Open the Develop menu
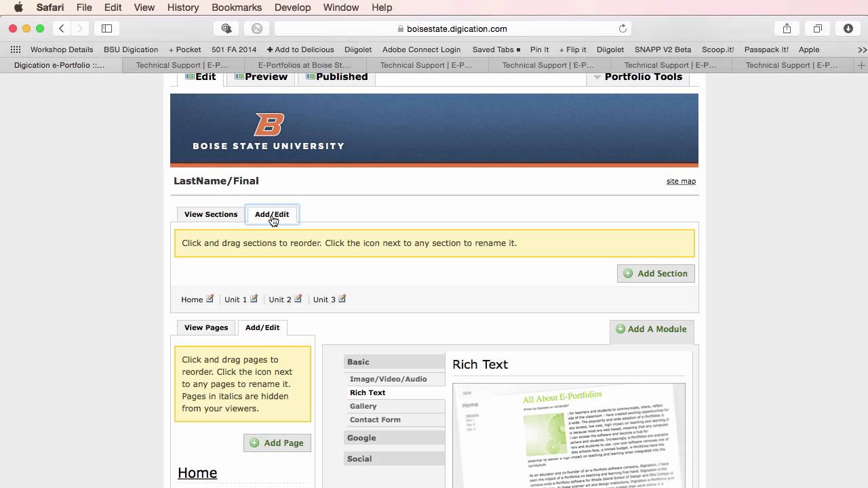This screenshot has height=488, width=868. tap(292, 7)
